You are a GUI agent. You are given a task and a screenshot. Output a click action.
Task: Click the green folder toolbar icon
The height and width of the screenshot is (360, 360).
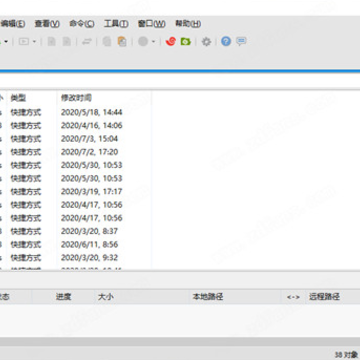(186, 42)
